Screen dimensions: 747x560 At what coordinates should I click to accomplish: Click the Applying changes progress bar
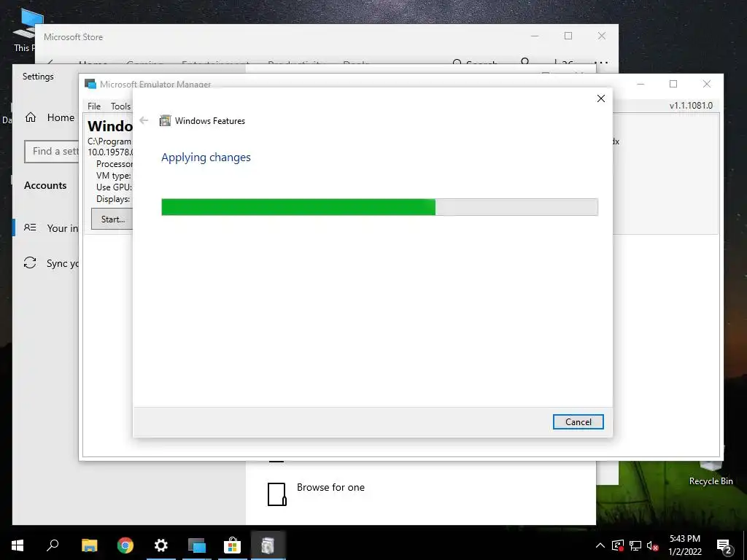pos(379,207)
